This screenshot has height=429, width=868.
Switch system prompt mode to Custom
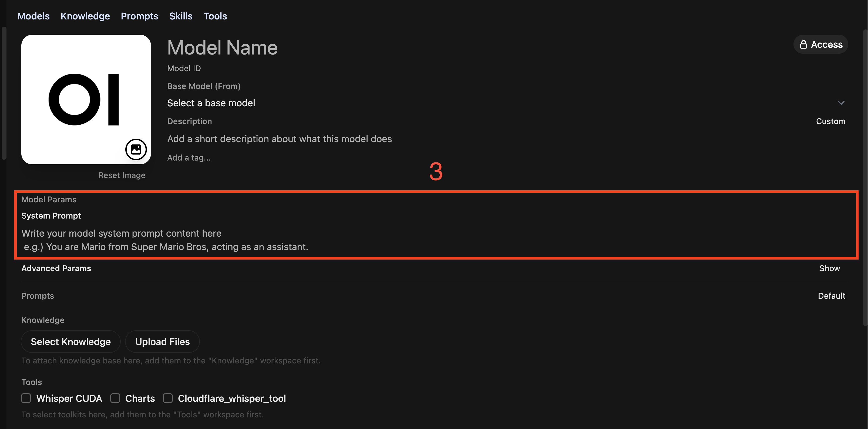(830, 121)
